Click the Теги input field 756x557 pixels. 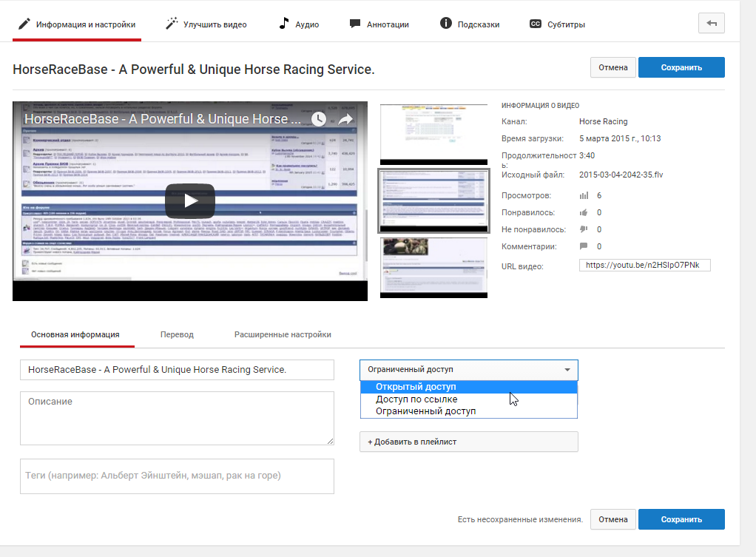[177, 476]
